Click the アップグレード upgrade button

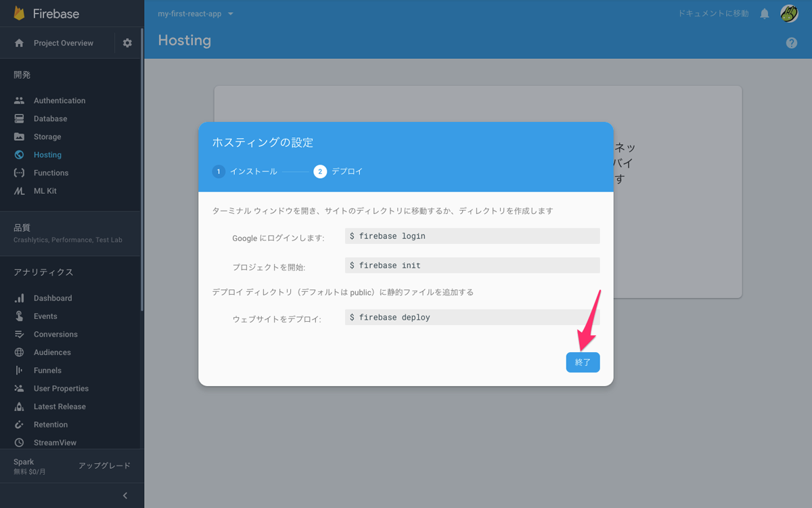click(104, 466)
